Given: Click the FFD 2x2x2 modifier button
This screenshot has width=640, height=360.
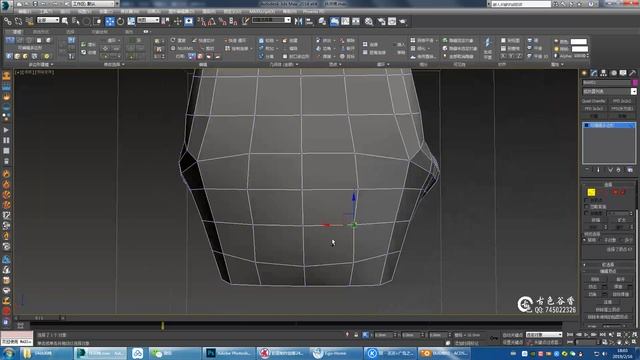Looking at the screenshot, I should [622, 101].
